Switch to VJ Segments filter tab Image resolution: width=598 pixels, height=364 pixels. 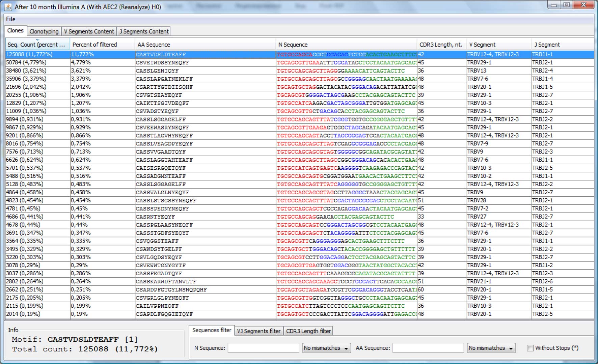point(259,331)
